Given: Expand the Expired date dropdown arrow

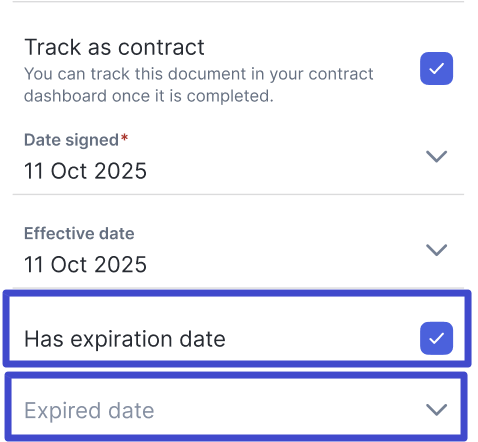Looking at the screenshot, I should (436, 409).
